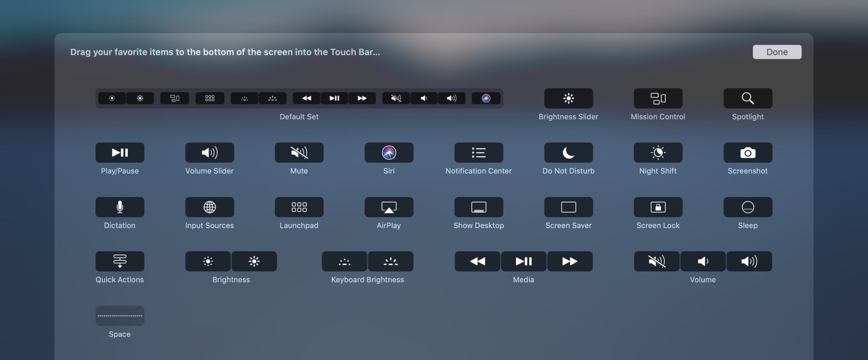Select Mission Control in the Default Set strip
Screen dimensions: 868x360
point(175,98)
